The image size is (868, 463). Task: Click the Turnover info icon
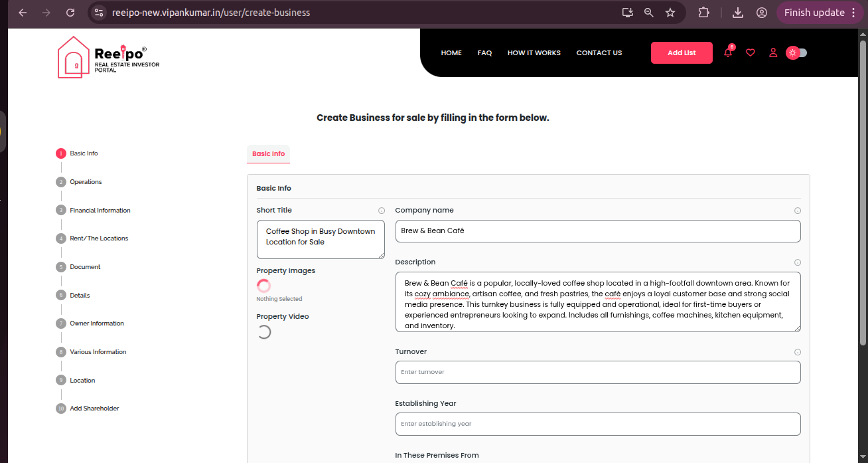(x=797, y=352)
